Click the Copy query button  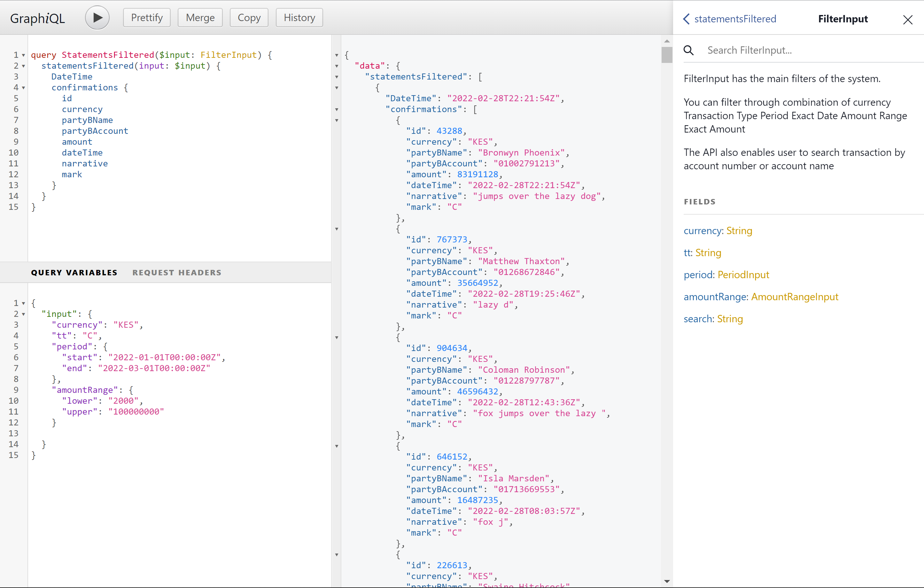pos(249,18)
